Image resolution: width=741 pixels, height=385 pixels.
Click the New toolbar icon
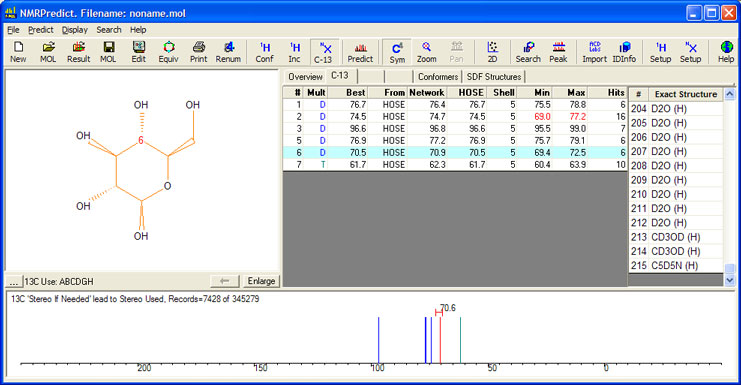[18, 52]
